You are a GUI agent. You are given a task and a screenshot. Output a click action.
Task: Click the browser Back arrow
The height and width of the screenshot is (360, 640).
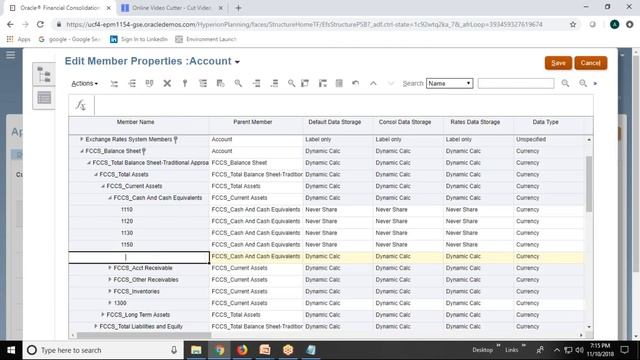[10, 24]
